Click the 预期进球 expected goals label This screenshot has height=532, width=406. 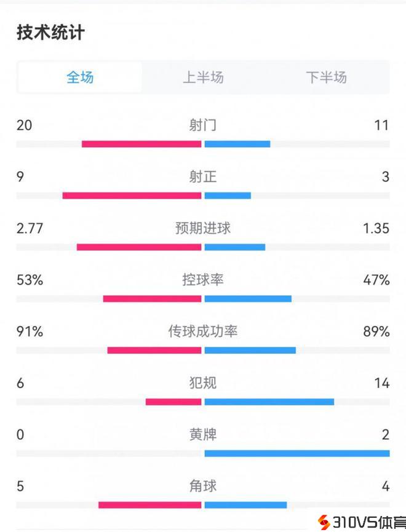[x=203, y=228]
